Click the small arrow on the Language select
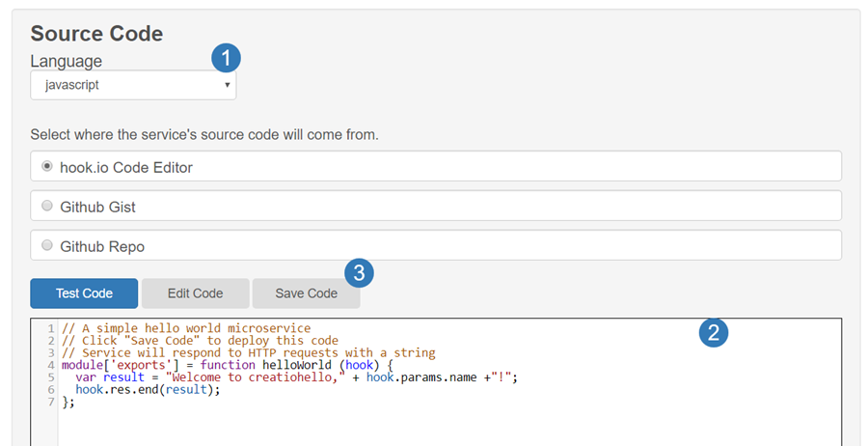The image size is (868, 446). pyautogui.click(x=227, y=85)
